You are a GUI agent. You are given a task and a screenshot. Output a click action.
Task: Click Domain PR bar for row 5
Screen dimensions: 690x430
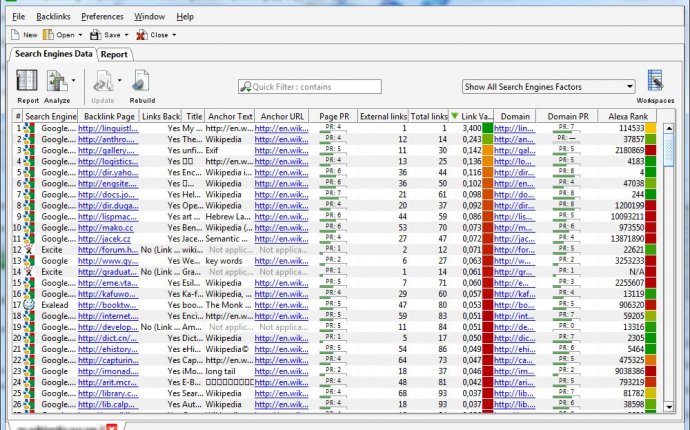(x=566, y=173)
